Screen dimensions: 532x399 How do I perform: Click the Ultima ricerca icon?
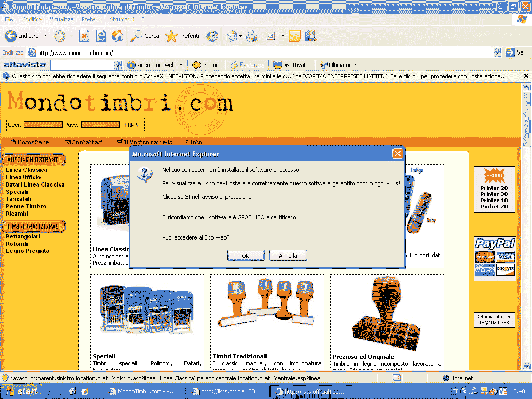(324, 65)
